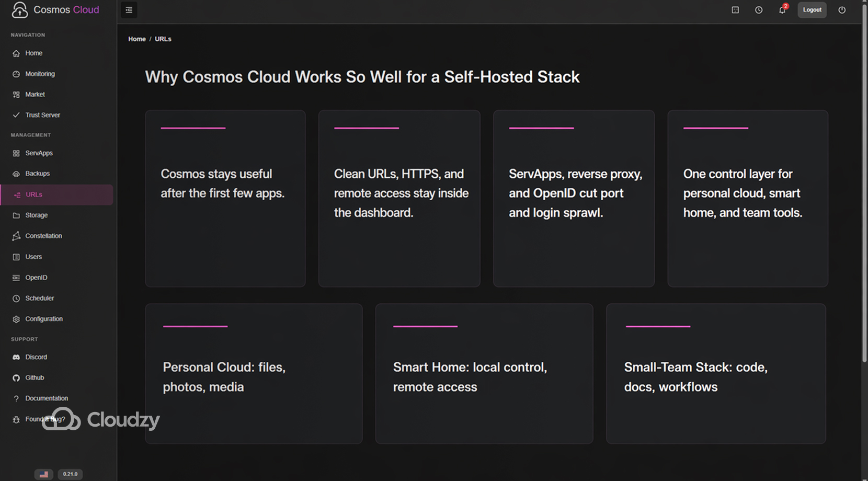Viewport: 868px width, 481px height.
Task: Open the Monitoring panel icon
Action: click(x=16, y=74)
